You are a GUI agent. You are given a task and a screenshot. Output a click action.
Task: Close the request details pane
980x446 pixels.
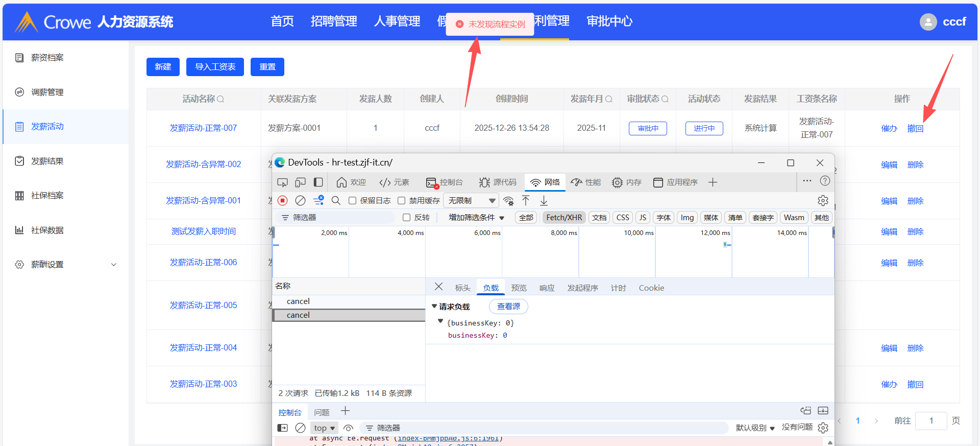(438, 287)
